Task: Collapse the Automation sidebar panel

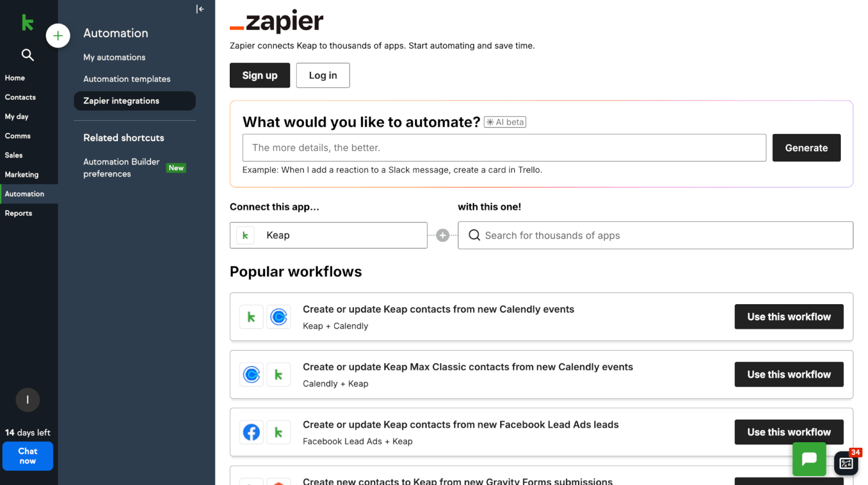Action: pos(200,9)
